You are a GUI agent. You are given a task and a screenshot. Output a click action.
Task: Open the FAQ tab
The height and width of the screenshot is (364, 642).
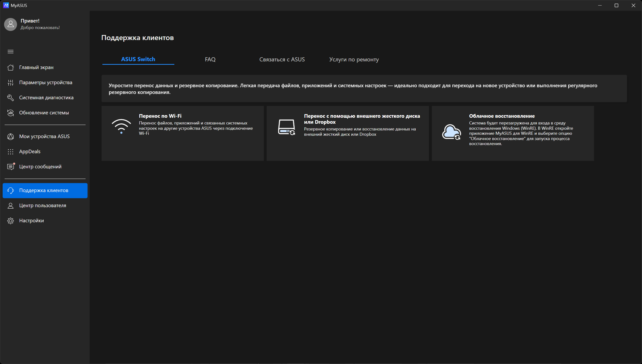[x=210, y=59]
